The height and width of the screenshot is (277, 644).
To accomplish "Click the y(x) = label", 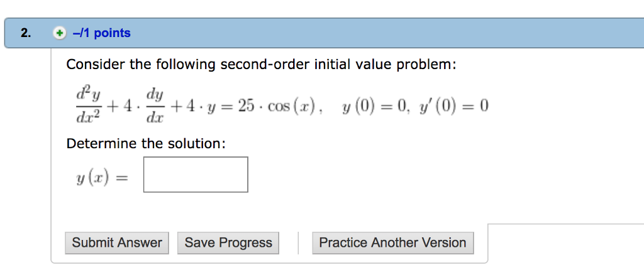I will coord(102,177).
